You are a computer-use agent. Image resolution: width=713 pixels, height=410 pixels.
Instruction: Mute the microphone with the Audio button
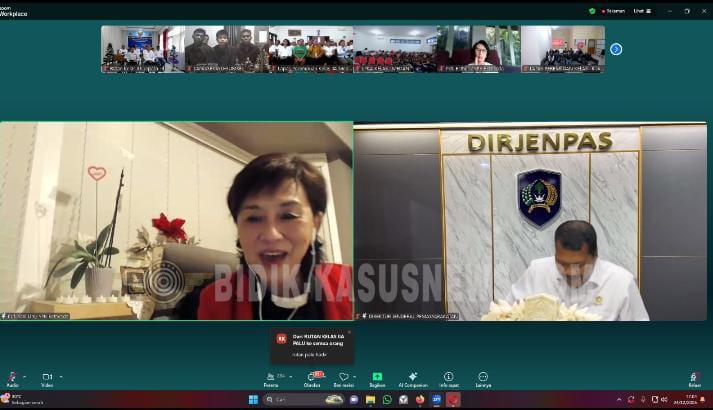click(12, 378)
